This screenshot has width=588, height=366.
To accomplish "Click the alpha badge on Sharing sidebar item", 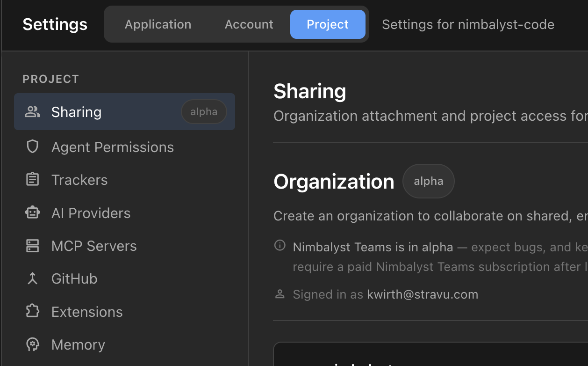I will pyautogui.click(x=204, y=112).
